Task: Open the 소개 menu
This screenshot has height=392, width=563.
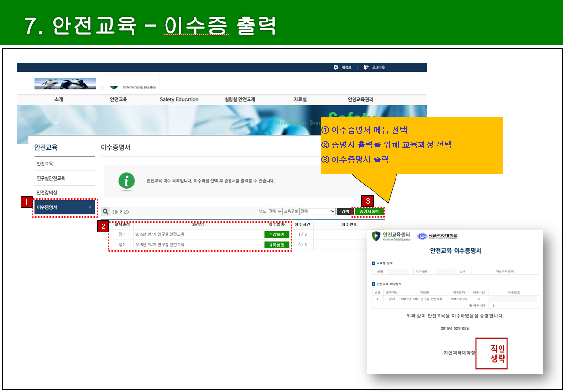Action: point(59,100)
